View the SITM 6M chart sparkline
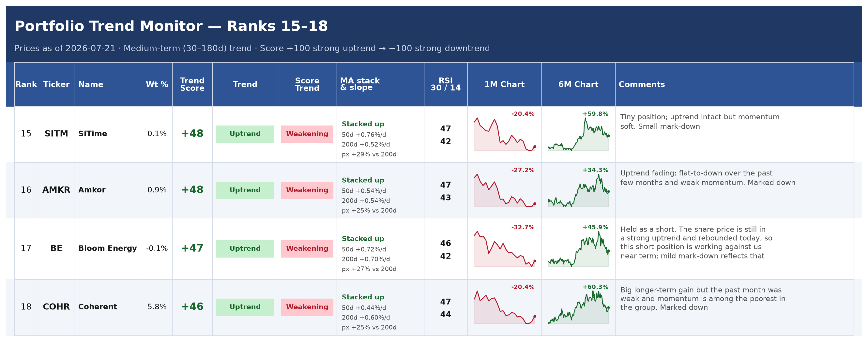Screen dimensions: 868x356 578,134
